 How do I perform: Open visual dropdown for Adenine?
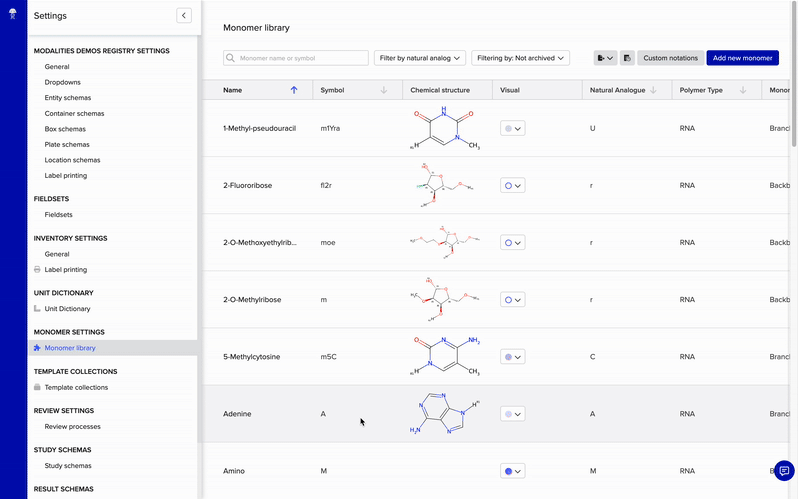click(x=512, y=413)
